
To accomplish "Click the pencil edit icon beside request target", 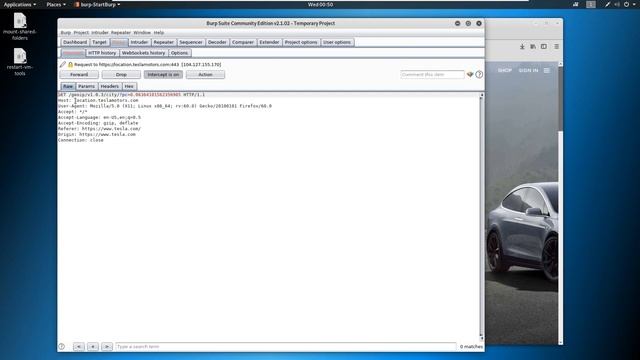I will click(x=62, y=64).
